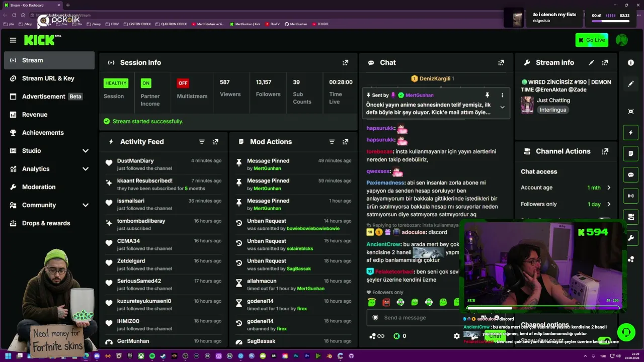Toggle the note sidebar icon

pos(631,153)
